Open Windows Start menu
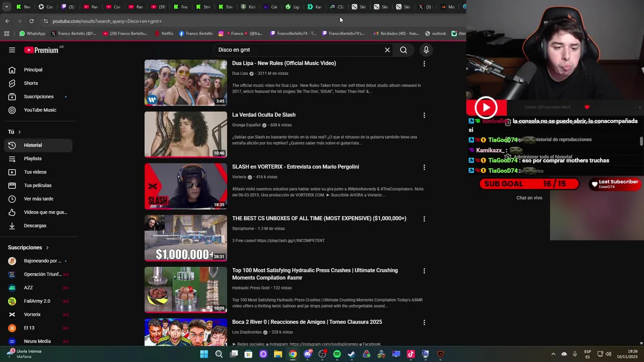The height and width of the screenshot is (362, 644). point(204,354)
